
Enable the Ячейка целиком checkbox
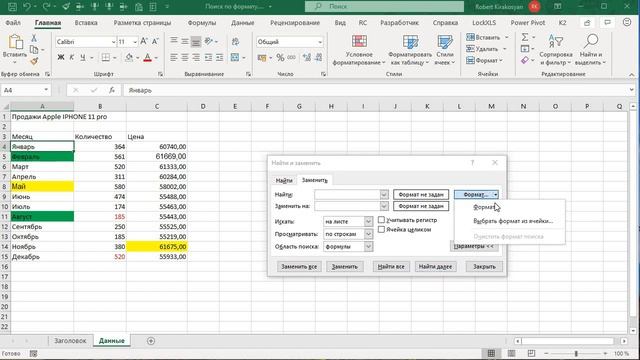coord(381,229)
